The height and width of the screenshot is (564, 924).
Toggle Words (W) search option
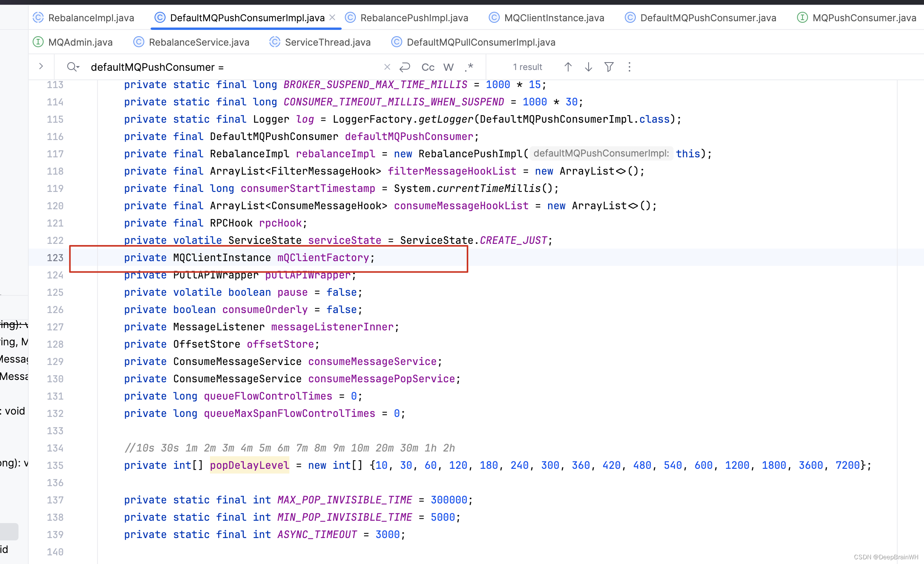pyautogui.click(x=449, y=67)
